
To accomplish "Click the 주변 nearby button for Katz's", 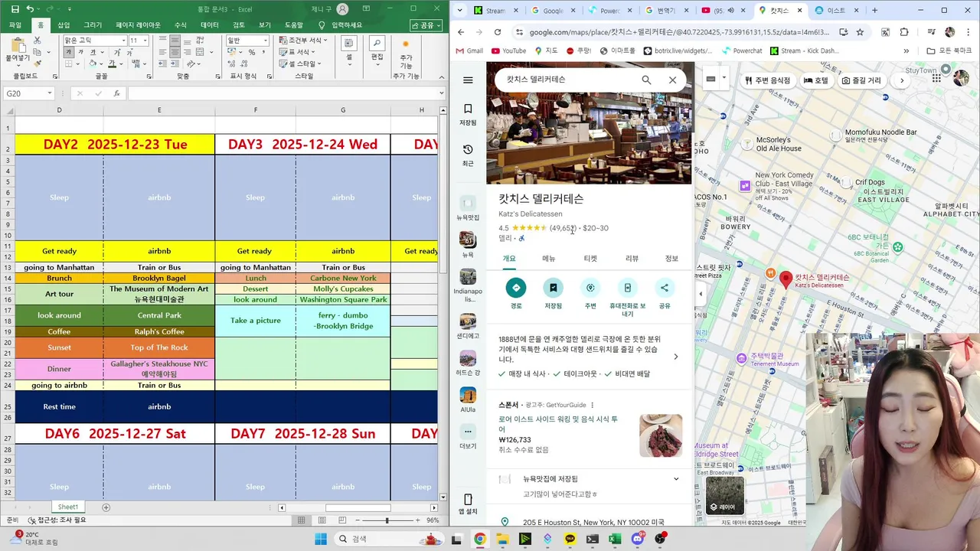I will [590, 294].
